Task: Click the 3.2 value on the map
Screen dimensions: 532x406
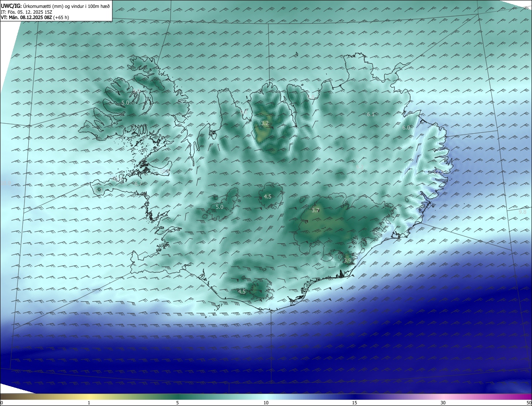Action: point(265,123)
